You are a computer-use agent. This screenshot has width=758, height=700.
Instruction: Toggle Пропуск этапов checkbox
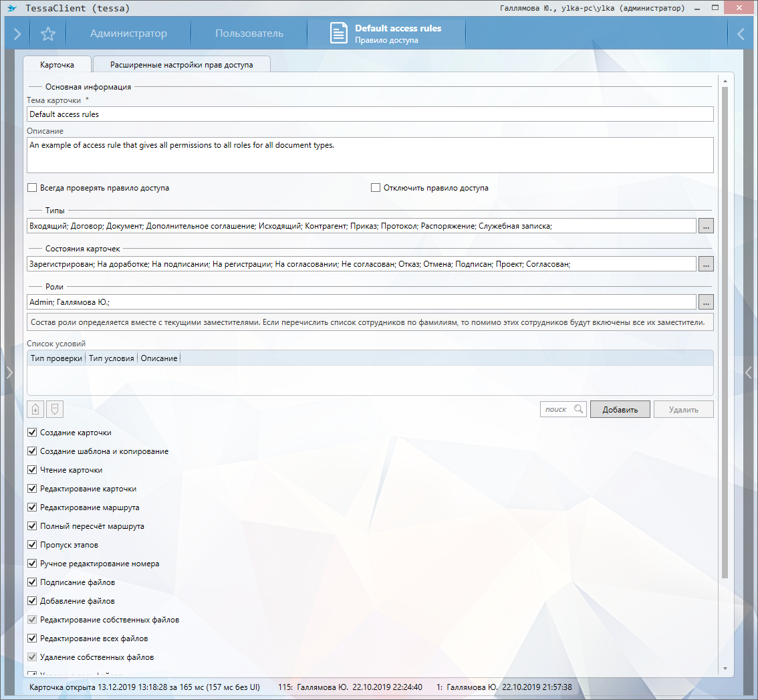click(x=32, y=545)
